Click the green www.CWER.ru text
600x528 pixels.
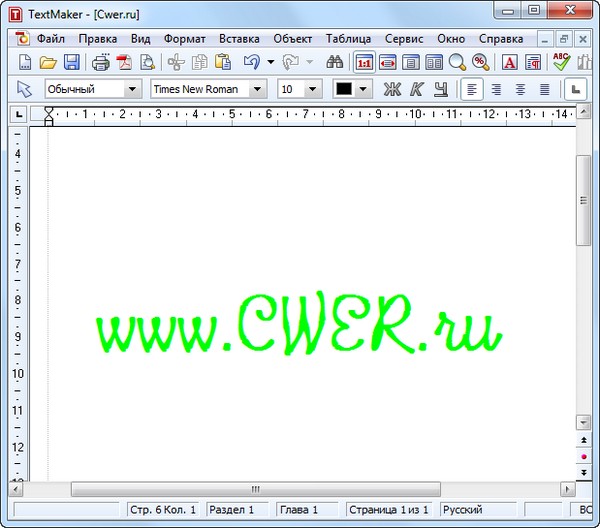tap(298, 324)
